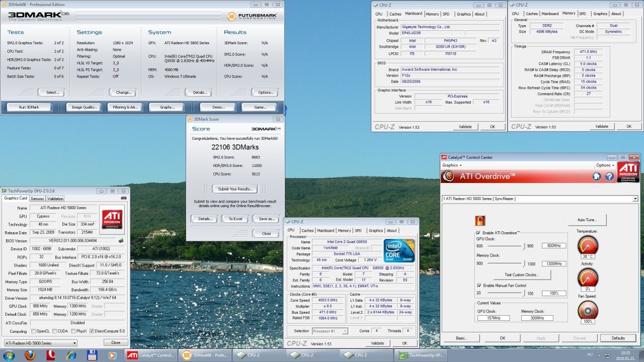The image size is (644, 362).
Task: Toggle the DirectCompute 5.0 checkbox
Action: [x=92, y=331]
